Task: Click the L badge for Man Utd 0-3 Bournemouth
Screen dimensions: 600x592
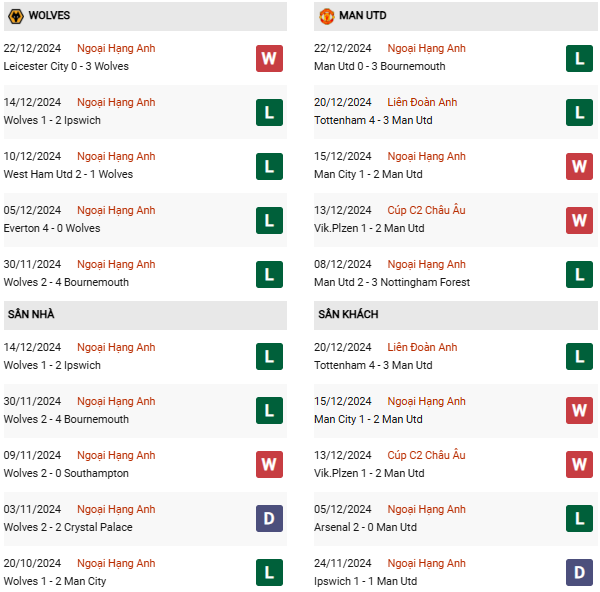Action: (579, 59)
